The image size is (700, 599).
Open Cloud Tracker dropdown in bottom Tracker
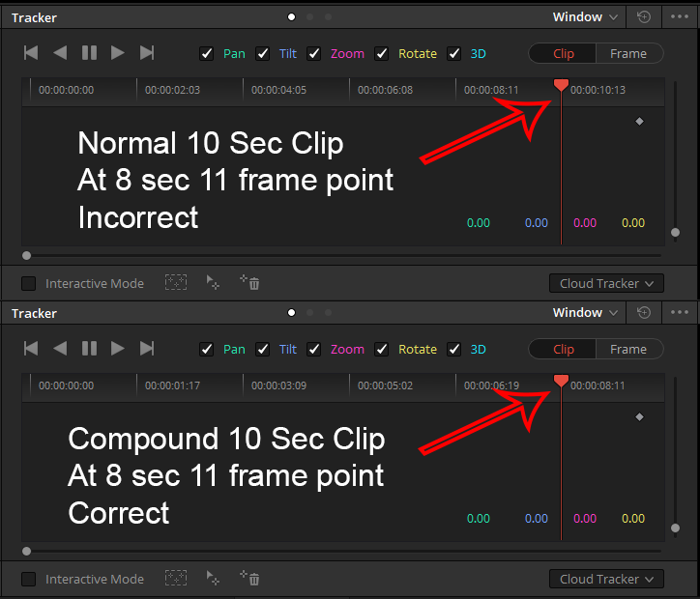(x=606, y=580)
